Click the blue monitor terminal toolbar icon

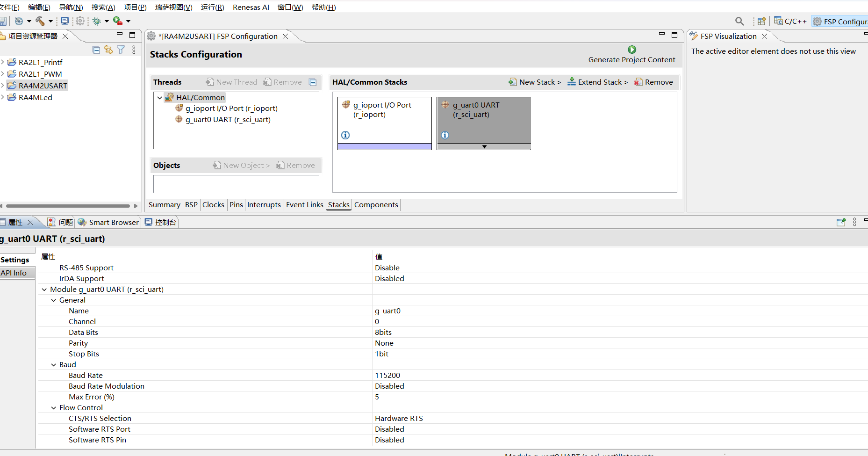(65, 21)
